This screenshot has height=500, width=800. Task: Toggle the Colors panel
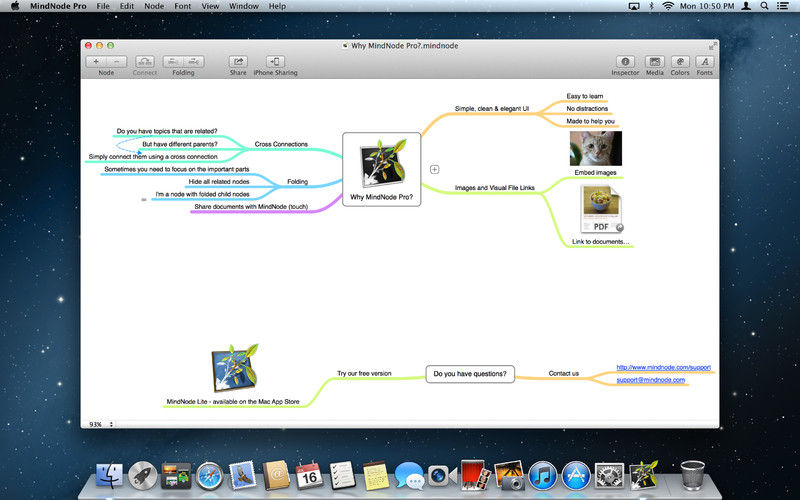point(680,62)
